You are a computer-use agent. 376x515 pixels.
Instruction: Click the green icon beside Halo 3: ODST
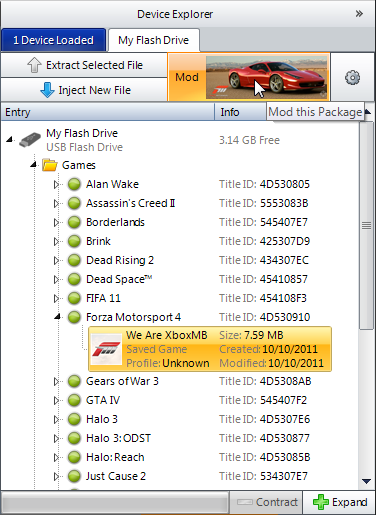point(74,438)
